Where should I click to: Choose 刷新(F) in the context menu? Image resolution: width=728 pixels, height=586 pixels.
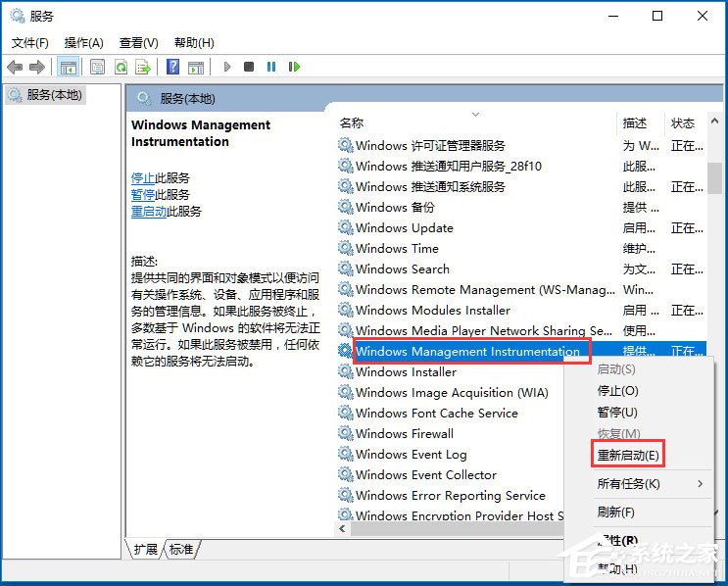(615, 513)
